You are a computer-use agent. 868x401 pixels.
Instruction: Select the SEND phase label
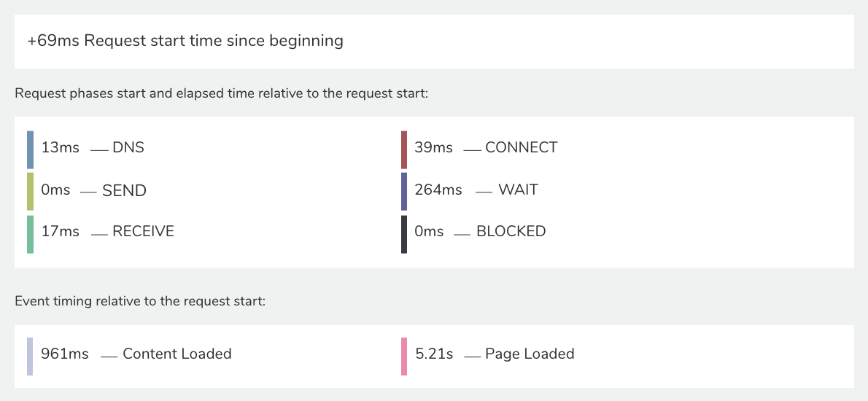tap(125, 191)
